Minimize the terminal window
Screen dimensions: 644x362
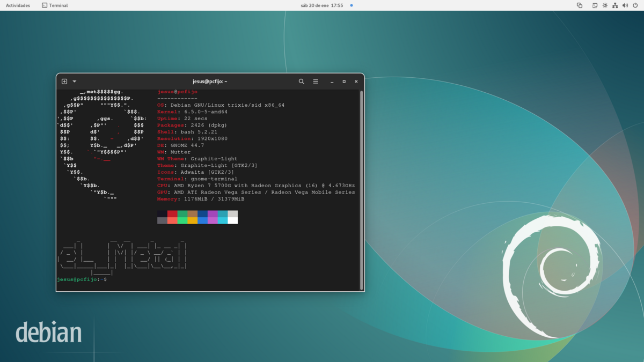point(332,82)
